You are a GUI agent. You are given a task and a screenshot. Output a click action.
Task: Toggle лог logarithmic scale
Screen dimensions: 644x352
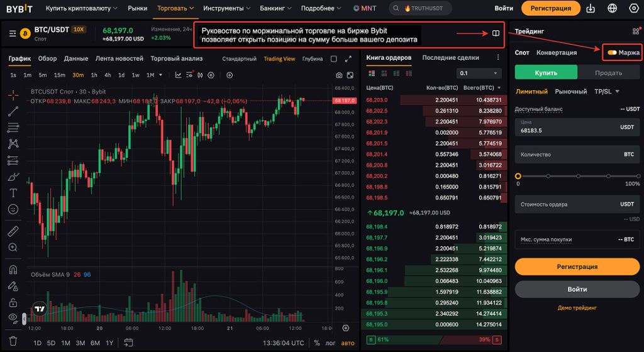pos(330,343)
